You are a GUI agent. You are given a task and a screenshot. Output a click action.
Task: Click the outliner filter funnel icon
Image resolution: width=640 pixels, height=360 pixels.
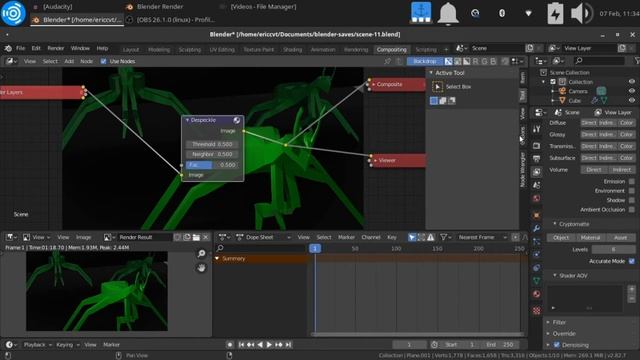pos(637,61)
